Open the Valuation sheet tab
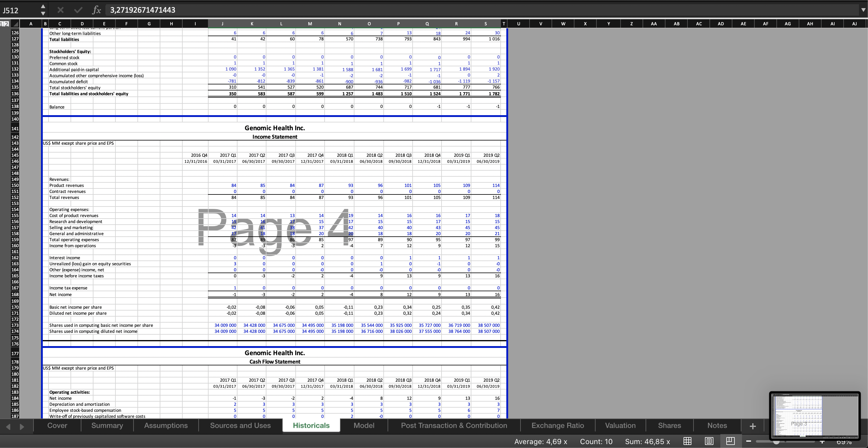Image resolution: width=868 pixels, height=448 pixels. (620, 425)
